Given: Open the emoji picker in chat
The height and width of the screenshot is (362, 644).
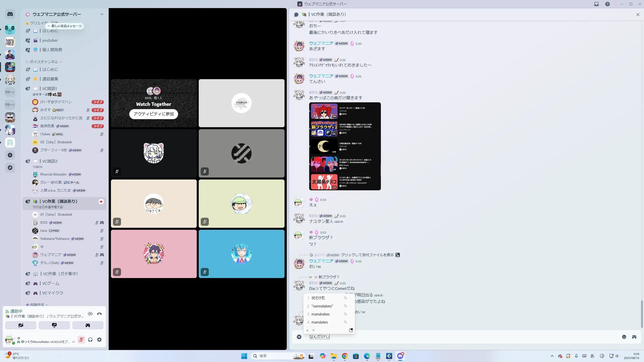Looking at the screenshot, I should click(x=624, y=337).
